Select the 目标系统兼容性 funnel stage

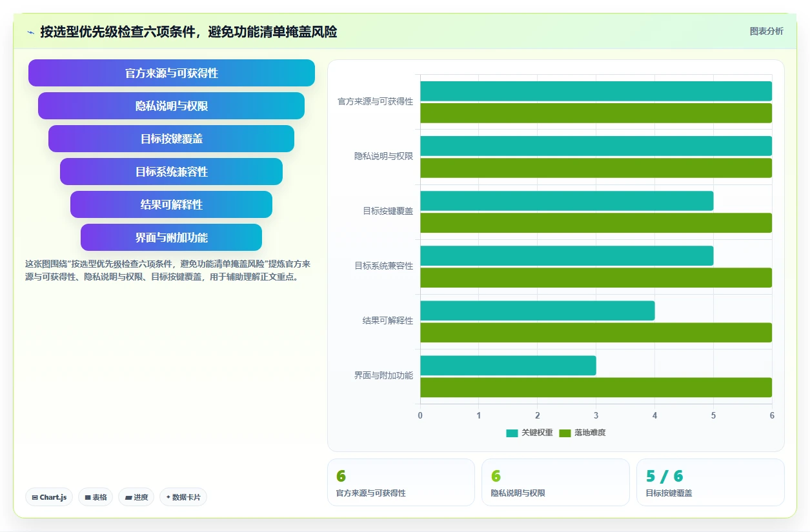(171, 172)
